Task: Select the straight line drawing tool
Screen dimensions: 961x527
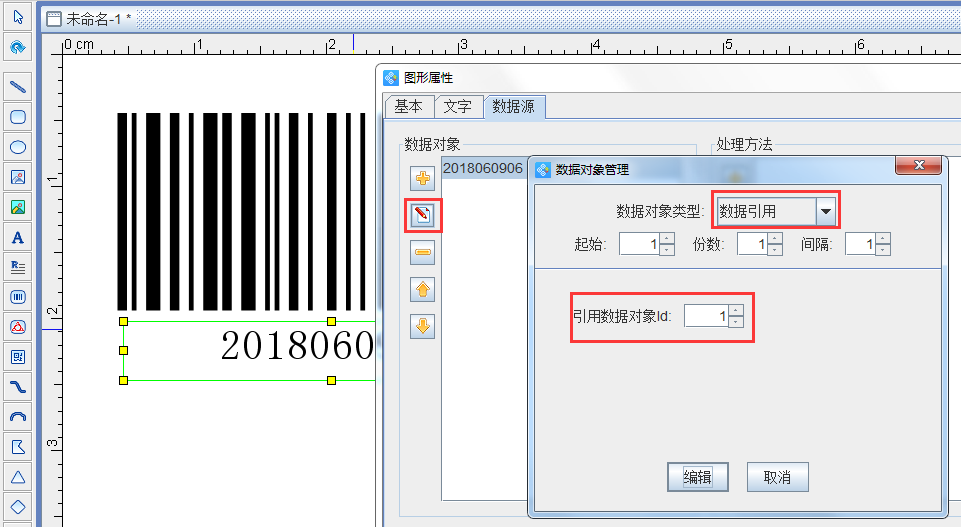Action: click(17, 86)
